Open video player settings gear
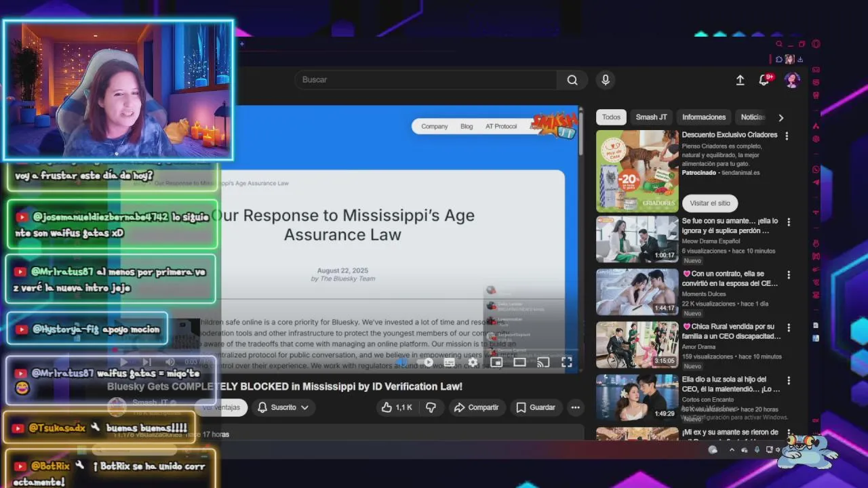 pyautogui.click(x=473, y=363)
